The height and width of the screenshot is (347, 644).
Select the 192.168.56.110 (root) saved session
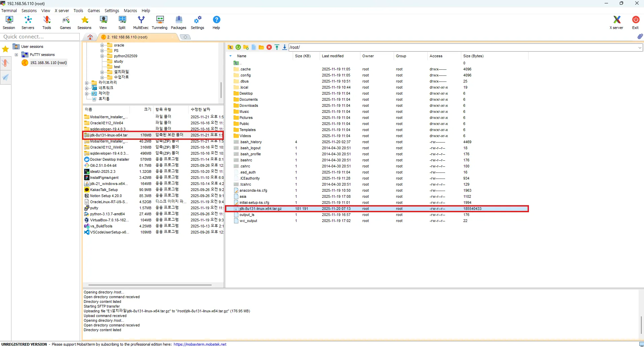coord(48,63)
